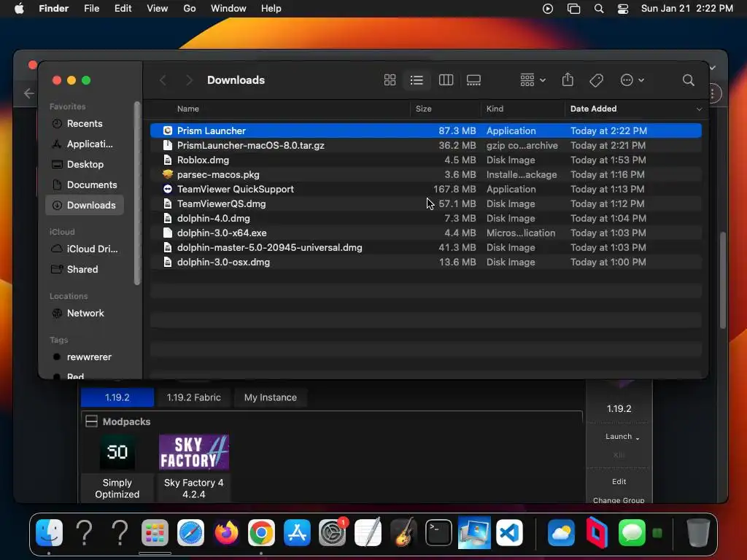Select TeamViewer QuickSupport application
The height and width of the screenshot is (560, 747).
[x=426, y=189]
